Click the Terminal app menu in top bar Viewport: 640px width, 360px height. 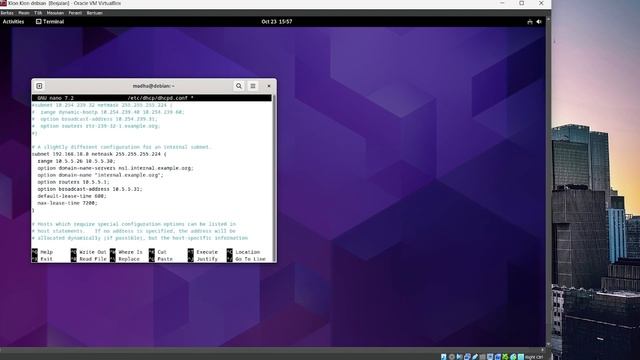pos(50,22)
